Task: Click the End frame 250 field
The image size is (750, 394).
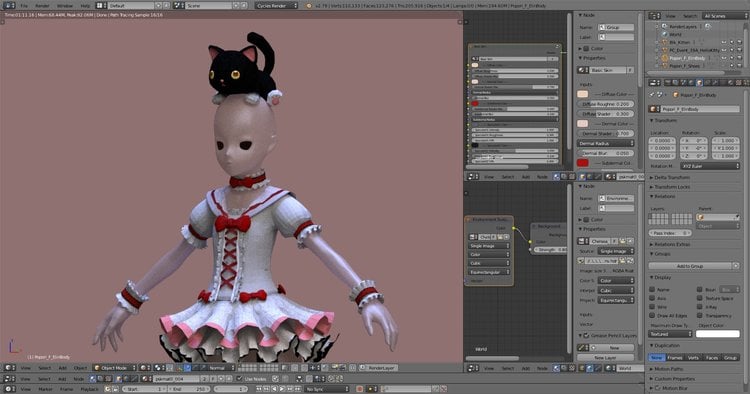Action: [189, 389]
